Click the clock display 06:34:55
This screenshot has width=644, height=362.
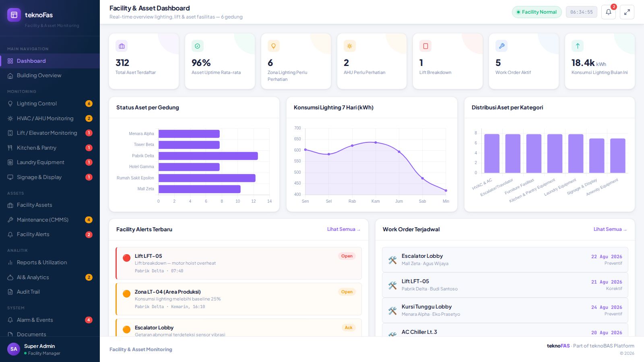[x=582, y=12]
